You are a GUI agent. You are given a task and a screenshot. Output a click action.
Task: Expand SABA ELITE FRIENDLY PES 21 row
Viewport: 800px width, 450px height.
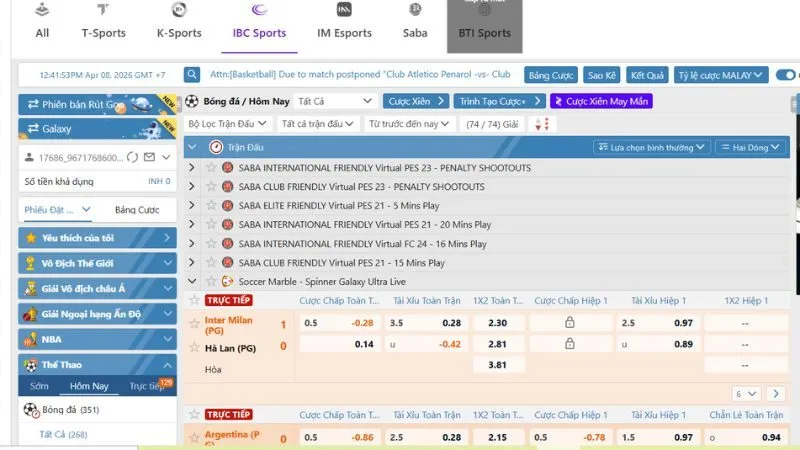click(x=191, y=205)
